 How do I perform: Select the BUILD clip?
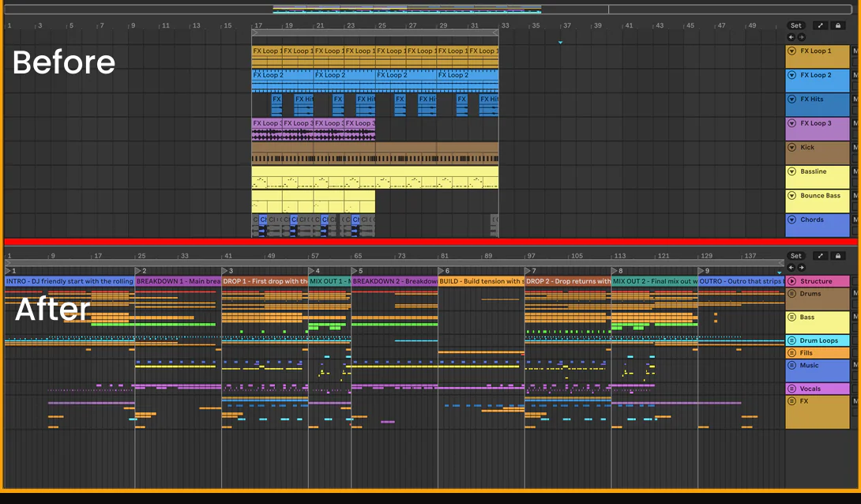[x=482, y=281]
